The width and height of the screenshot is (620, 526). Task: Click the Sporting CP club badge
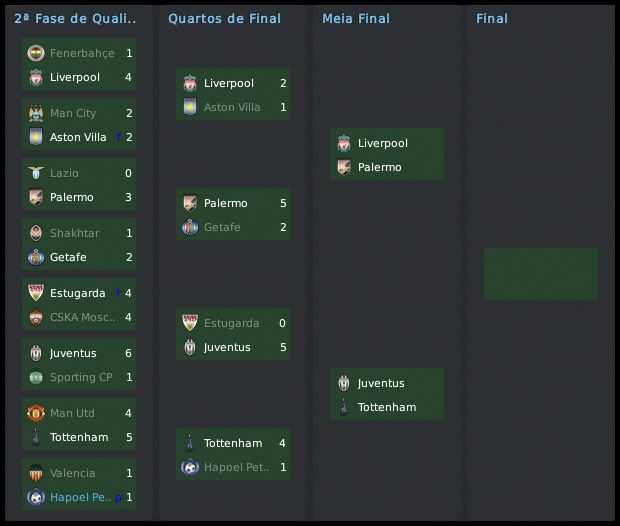36,377
